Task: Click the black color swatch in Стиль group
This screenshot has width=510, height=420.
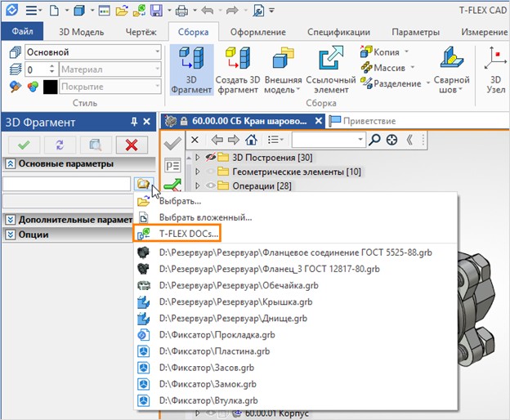Action: [50, 87]
